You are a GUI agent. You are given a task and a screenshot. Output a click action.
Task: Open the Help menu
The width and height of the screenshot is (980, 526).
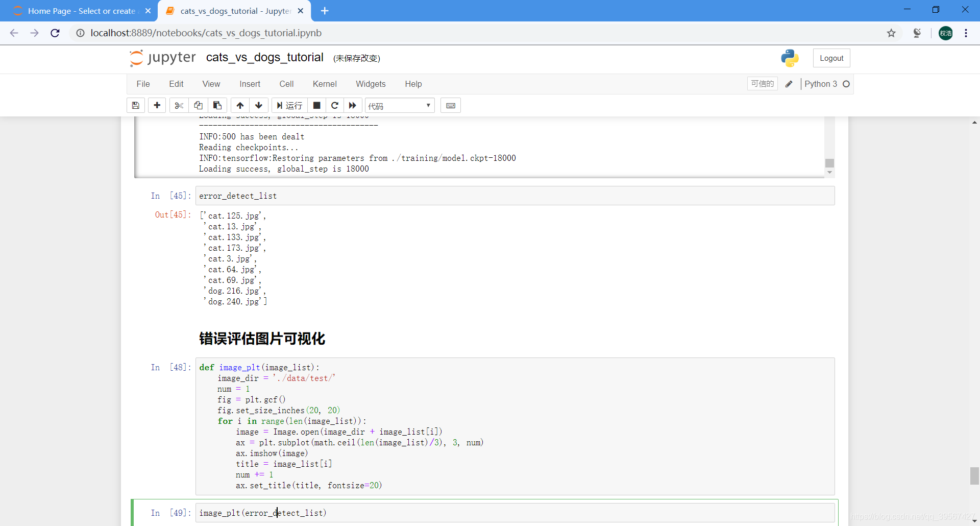413,84
